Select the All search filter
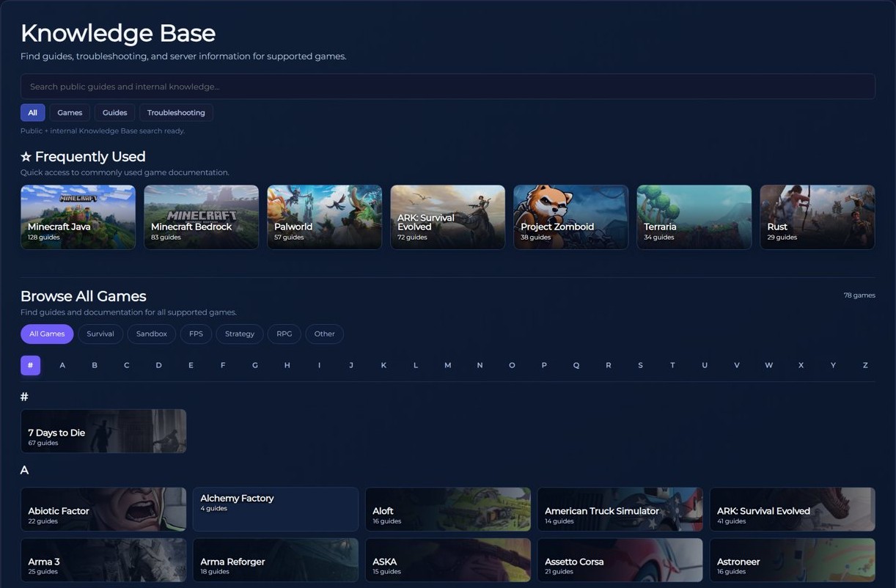Image resolution: width=896 pixels, height=588 pixels. coord(32,112)
